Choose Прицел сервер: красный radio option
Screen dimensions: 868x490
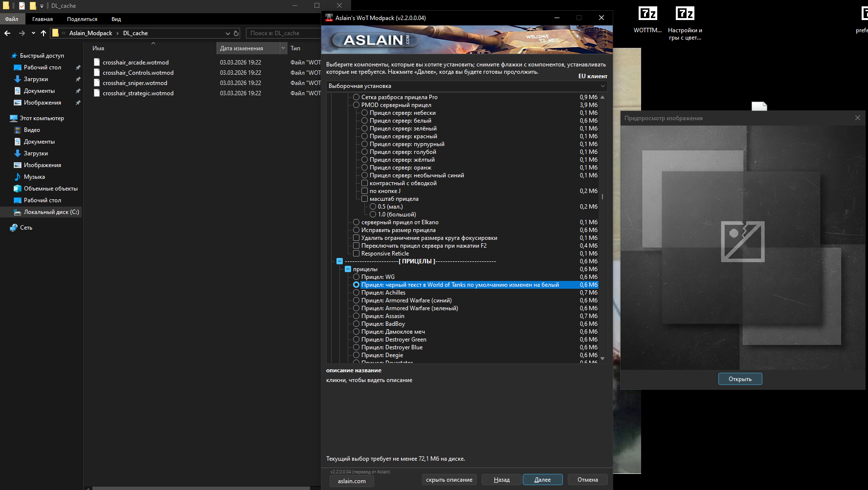(364, 136)
